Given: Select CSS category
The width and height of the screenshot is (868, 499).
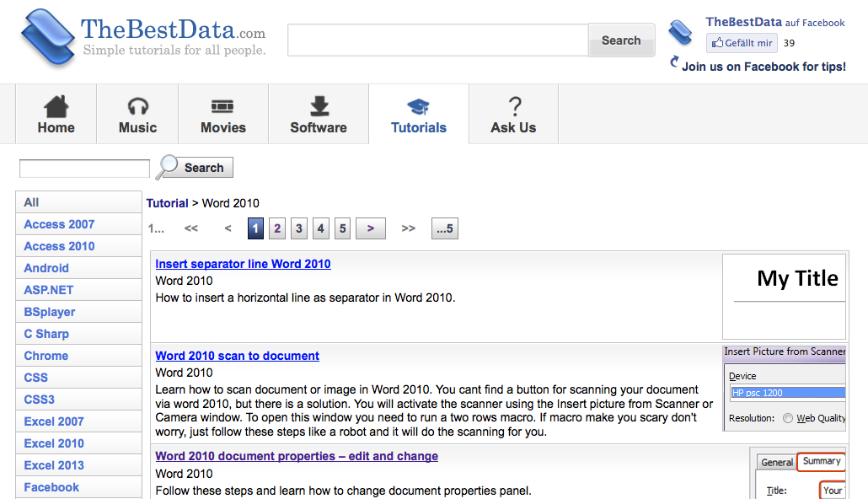Looking at the screenshot, I should coord(78,378).
